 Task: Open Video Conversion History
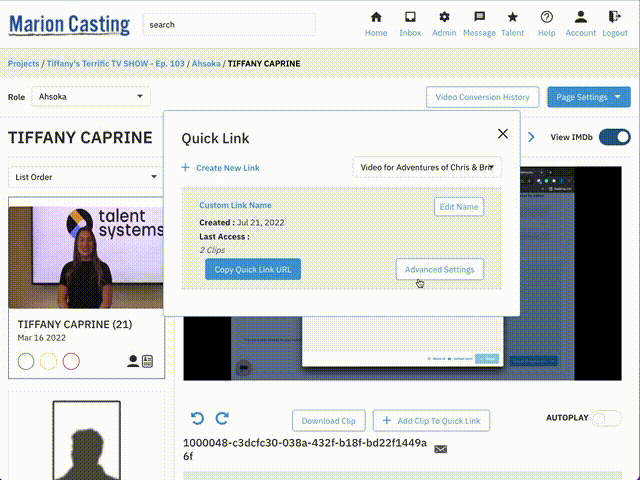point(482,97)
